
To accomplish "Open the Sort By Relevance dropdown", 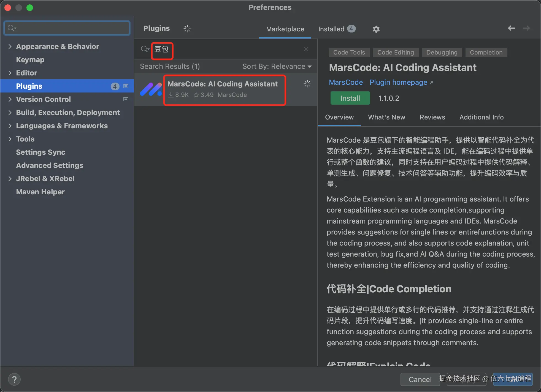I will tap(277, 66).
